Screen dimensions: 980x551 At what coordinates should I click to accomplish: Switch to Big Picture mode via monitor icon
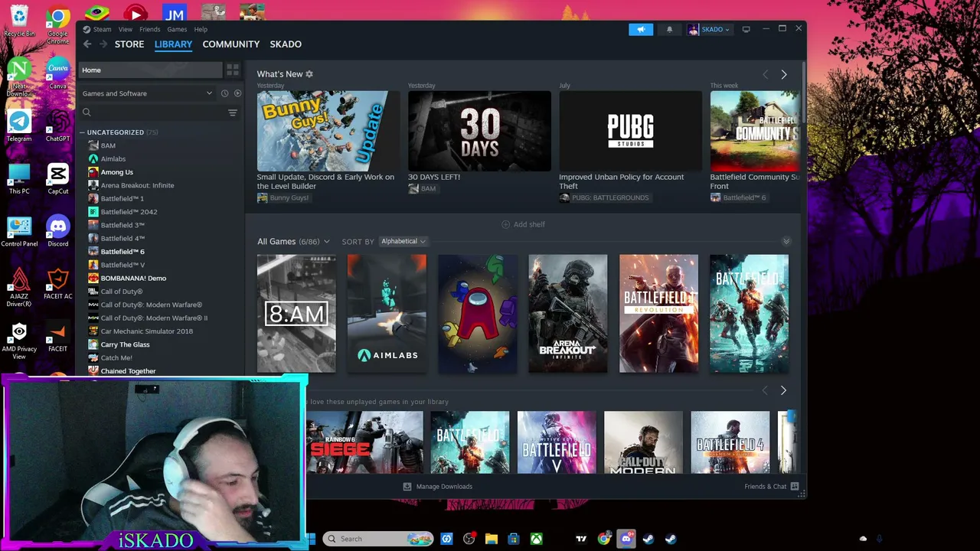pos(746,29)
